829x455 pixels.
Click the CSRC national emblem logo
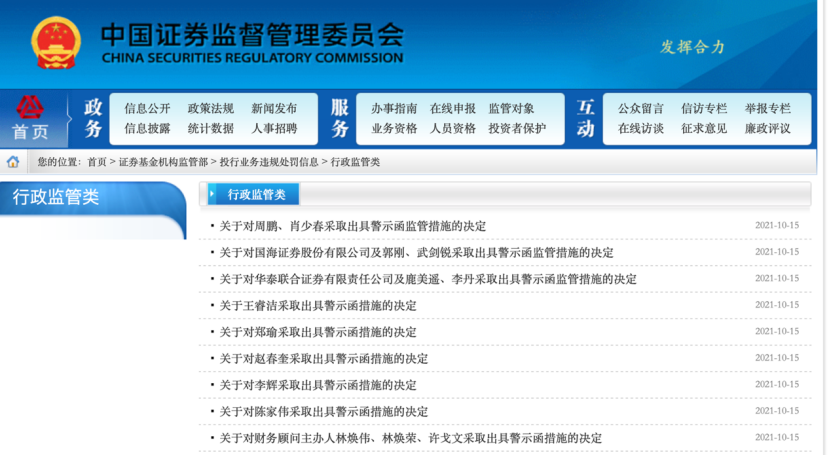[56, 43]
